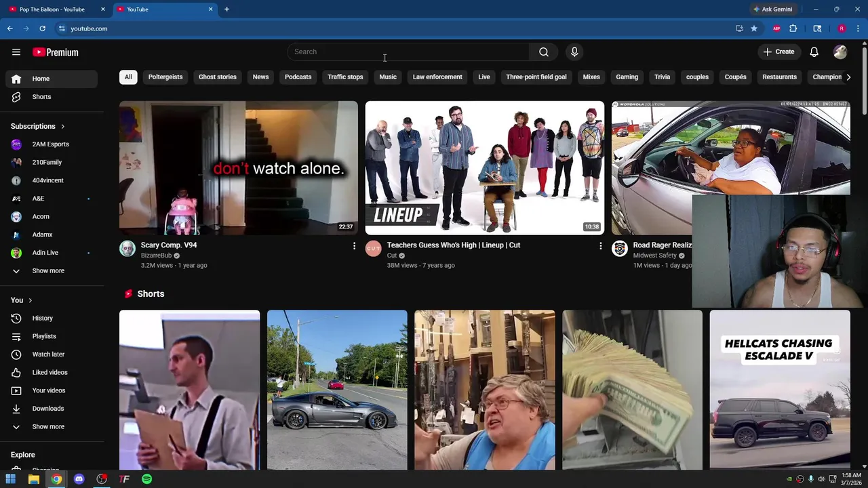Screen dimensions: 868x488
Task: Open Teachers Guess Who's High title
Action: [x=454, y=245]
